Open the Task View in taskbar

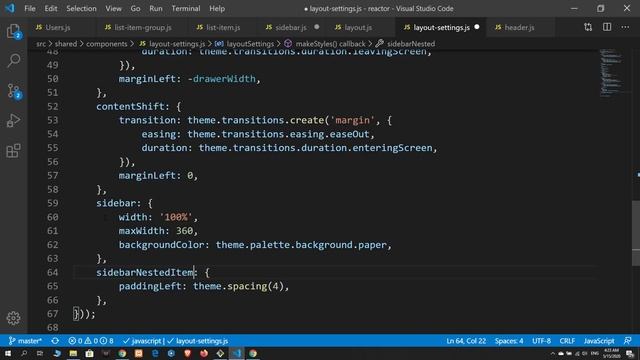tap(40, 353)
